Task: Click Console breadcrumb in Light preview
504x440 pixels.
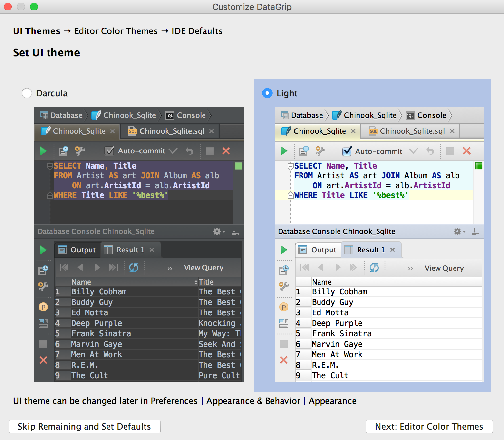Action: 426,115
